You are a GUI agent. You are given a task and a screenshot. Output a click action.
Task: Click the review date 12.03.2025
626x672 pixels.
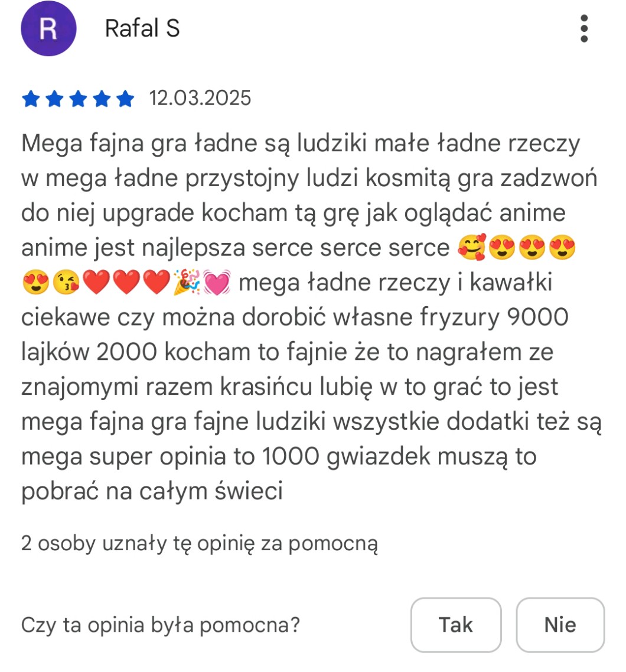coord(200,98)
